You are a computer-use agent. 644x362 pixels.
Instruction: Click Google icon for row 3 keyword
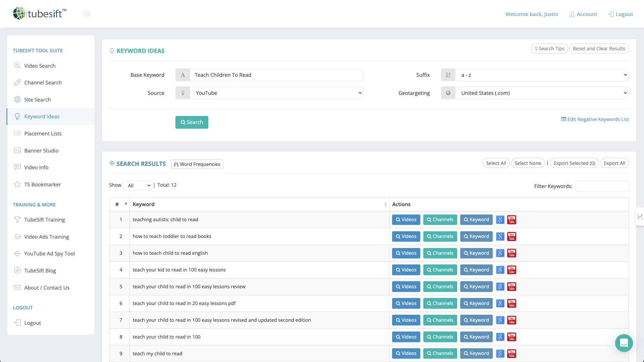(500, 253)
